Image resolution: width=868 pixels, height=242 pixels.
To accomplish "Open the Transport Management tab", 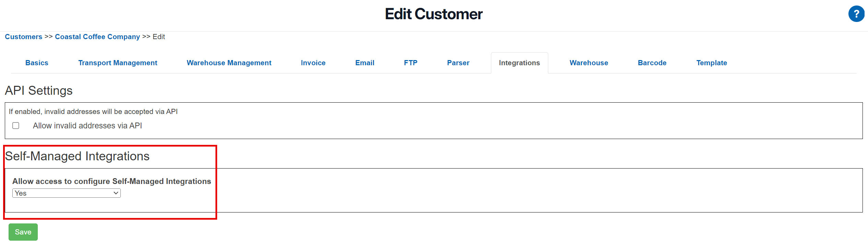I will pyautogui.click(x=118, y=62).
